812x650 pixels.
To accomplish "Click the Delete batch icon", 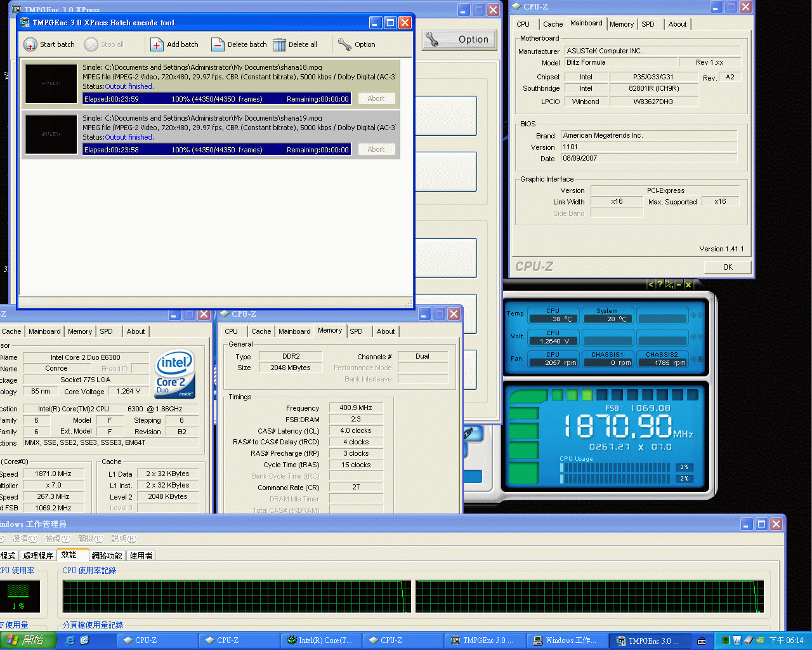I will click(x=218, y=44).
